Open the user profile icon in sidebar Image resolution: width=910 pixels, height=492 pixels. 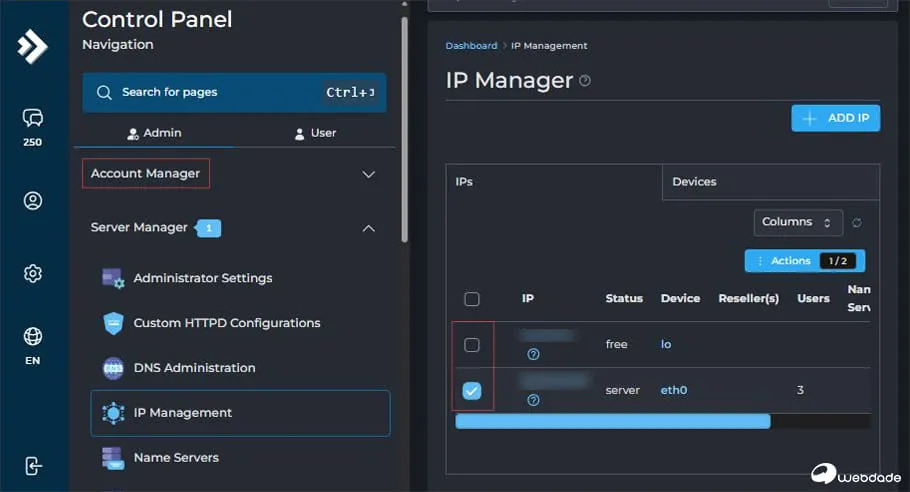point(32,201)
